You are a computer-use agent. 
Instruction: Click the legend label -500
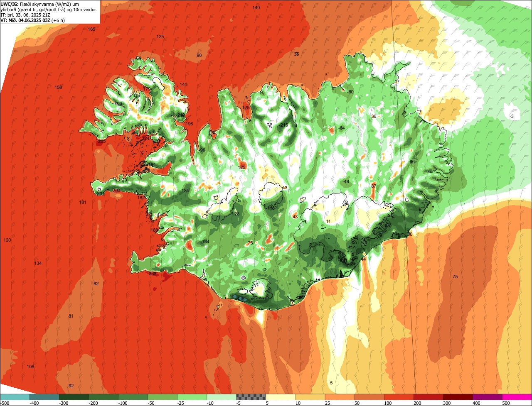click(5, 403)
